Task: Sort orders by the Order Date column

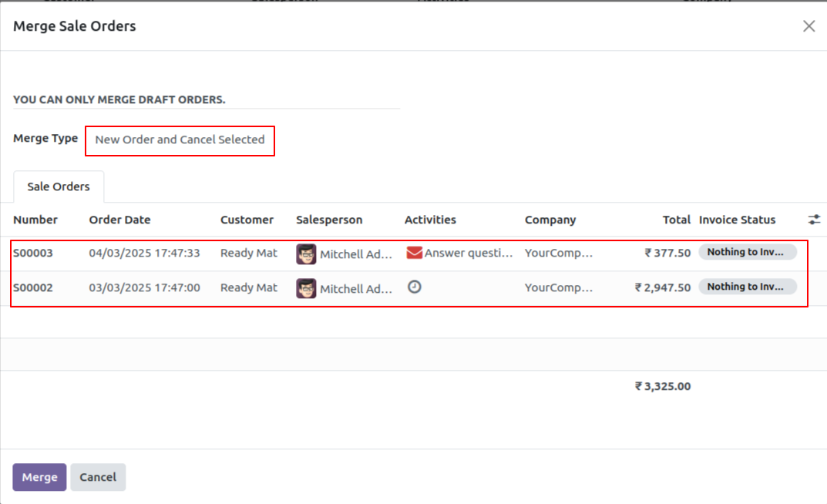Action: tap(119, 220)
